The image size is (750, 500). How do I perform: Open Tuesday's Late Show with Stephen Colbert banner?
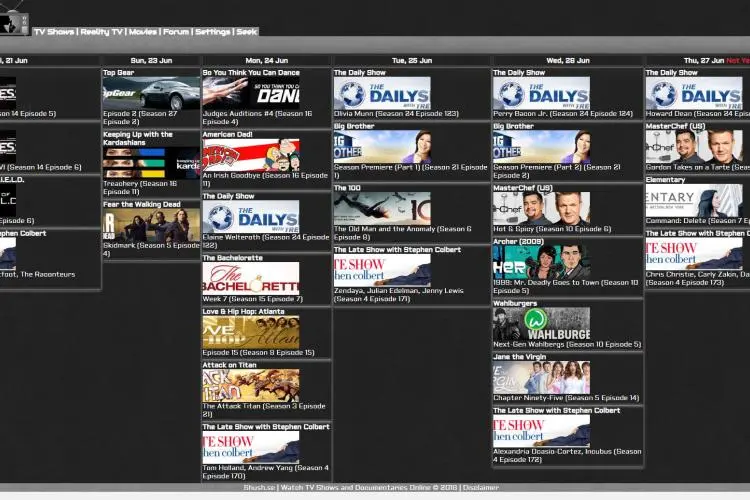pyautogui.click(x=382, y=270)
